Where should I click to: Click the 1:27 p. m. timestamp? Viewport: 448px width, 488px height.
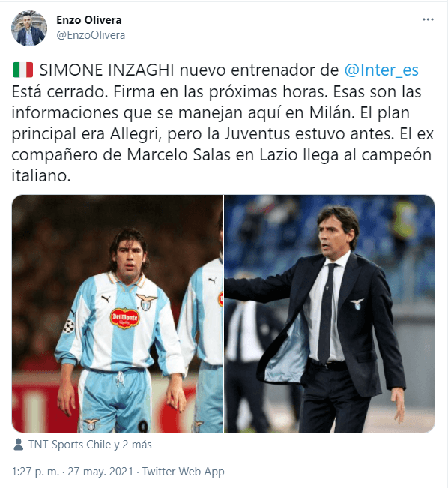click(35, 472)
